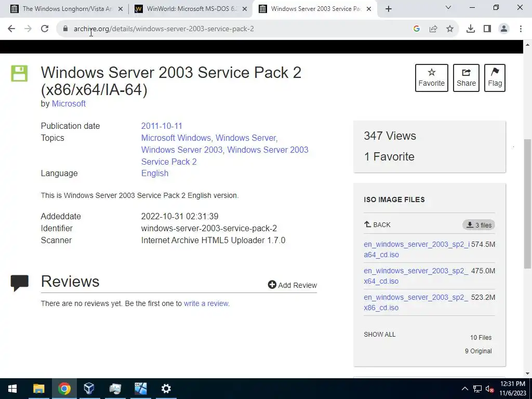This screenshot has height=399, width=532.
Task: Bookmark this page with the star icon
Action: (x=450, y=29)
